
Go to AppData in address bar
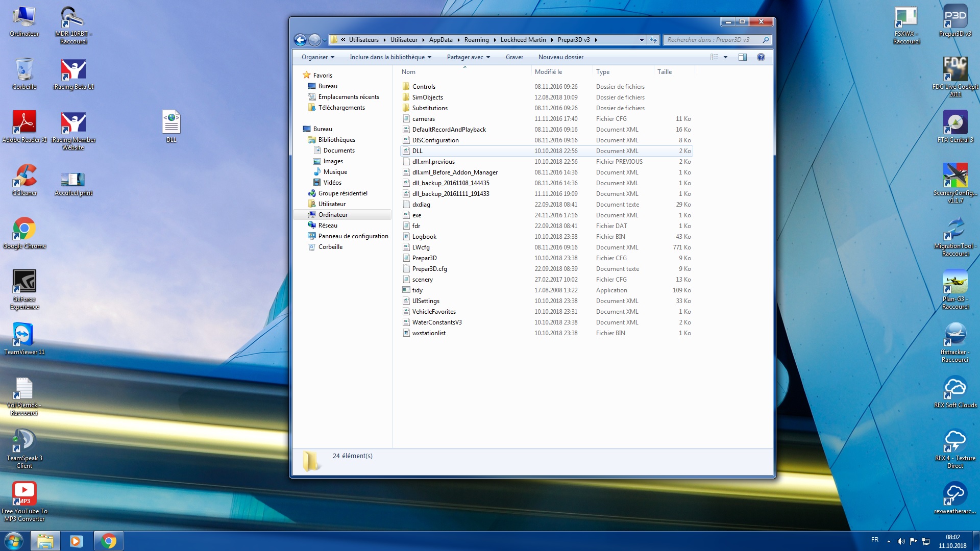tap(440, 40)
